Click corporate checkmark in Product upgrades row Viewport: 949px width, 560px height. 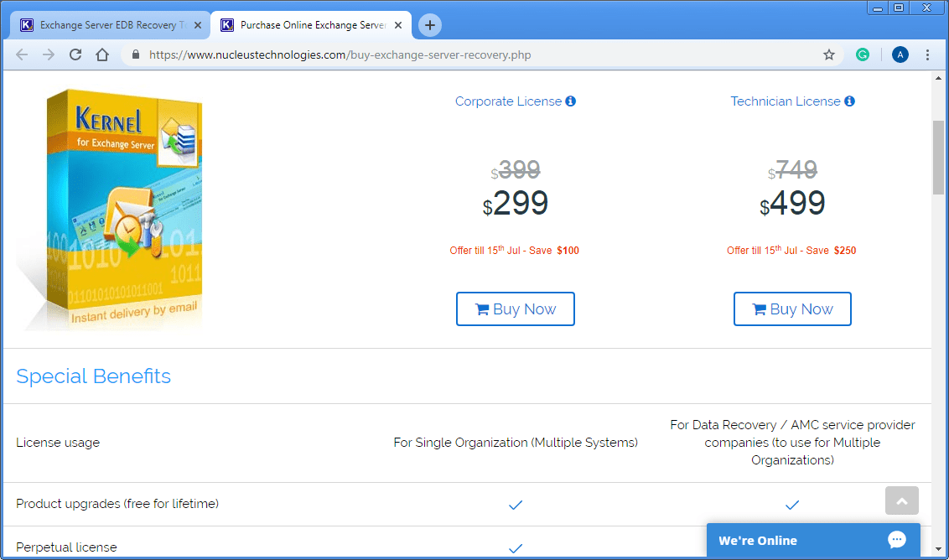click(515, 505)
